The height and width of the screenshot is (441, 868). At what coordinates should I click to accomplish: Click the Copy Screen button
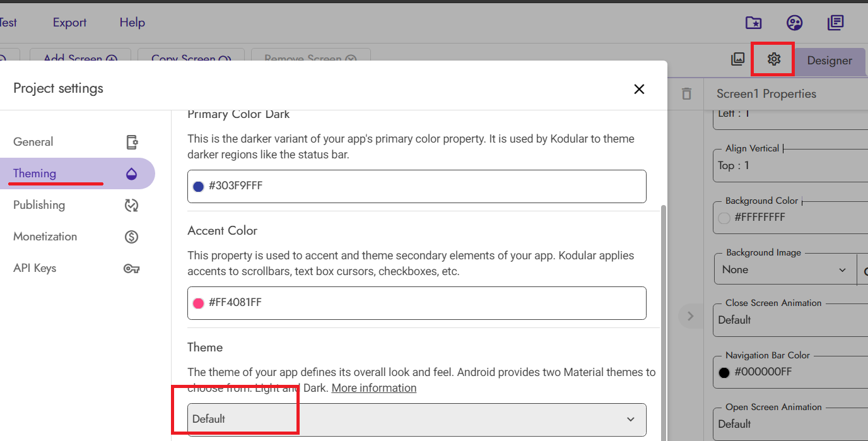[191, 56]
